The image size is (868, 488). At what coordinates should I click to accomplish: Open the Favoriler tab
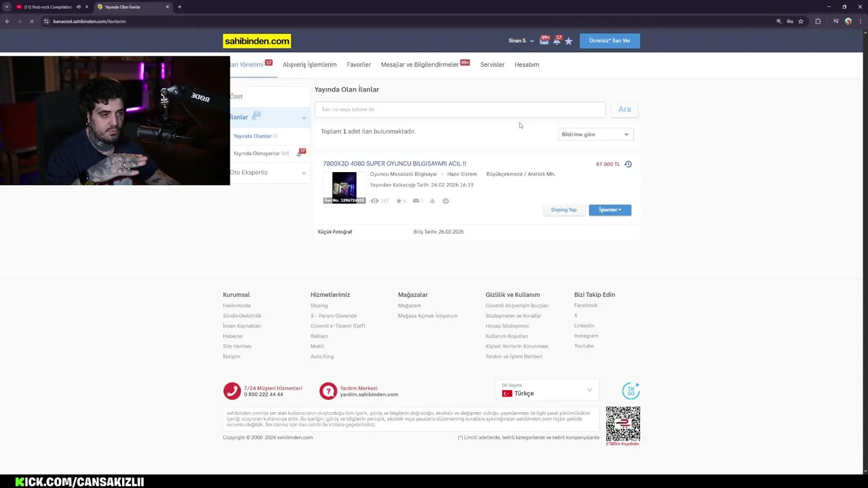(x=359, y=64)
